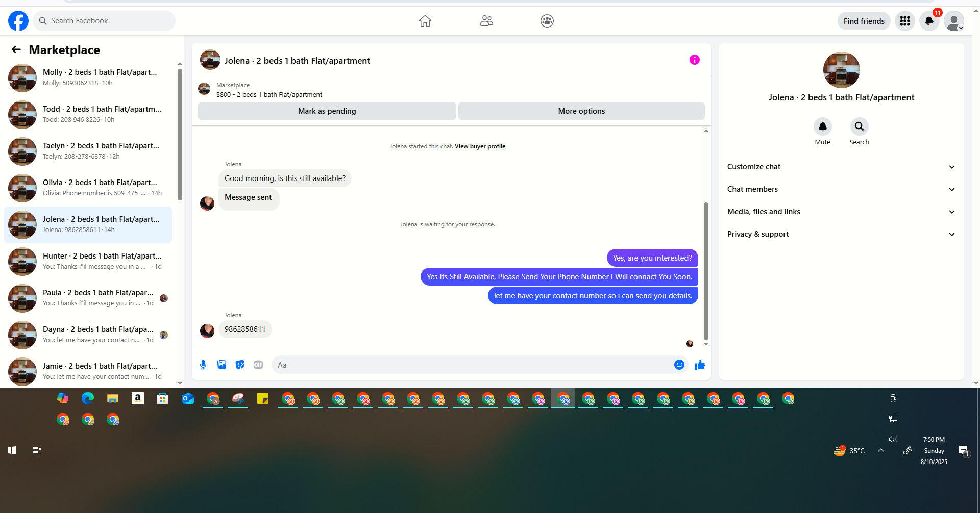Attach a photo using the image icon
Viewport: 980px width, 513px height.
pyautogui.click(x=222, y=365)
